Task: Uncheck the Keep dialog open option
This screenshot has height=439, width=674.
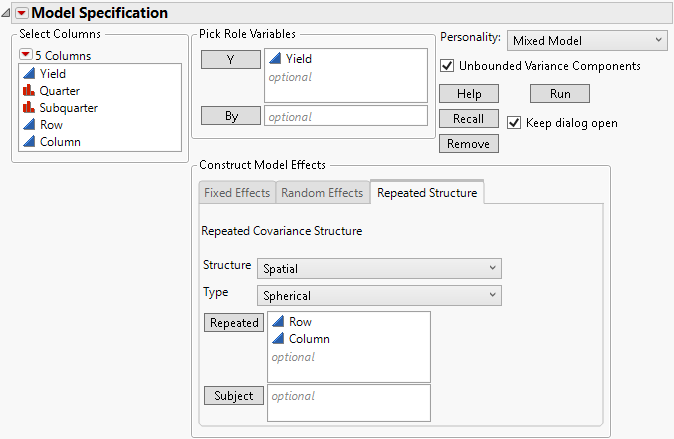Action: click(514, 123)
